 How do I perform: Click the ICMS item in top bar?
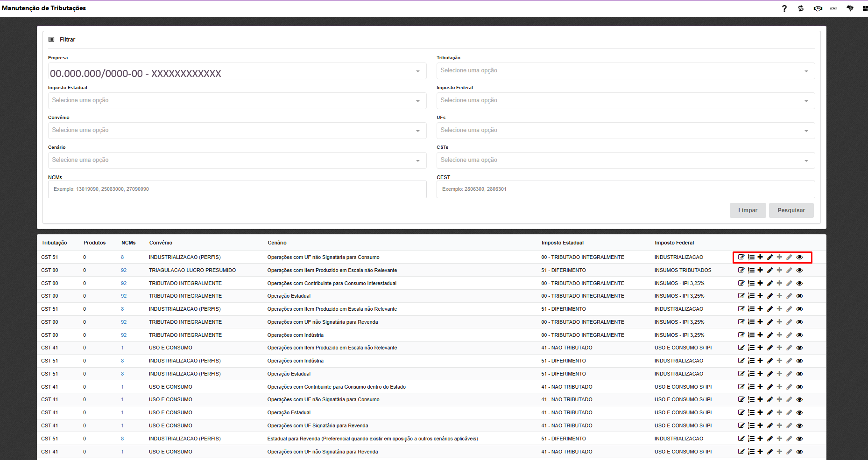833,8
